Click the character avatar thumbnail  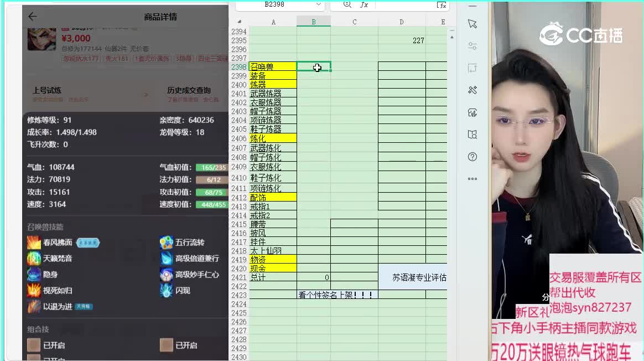coord(41,39)
